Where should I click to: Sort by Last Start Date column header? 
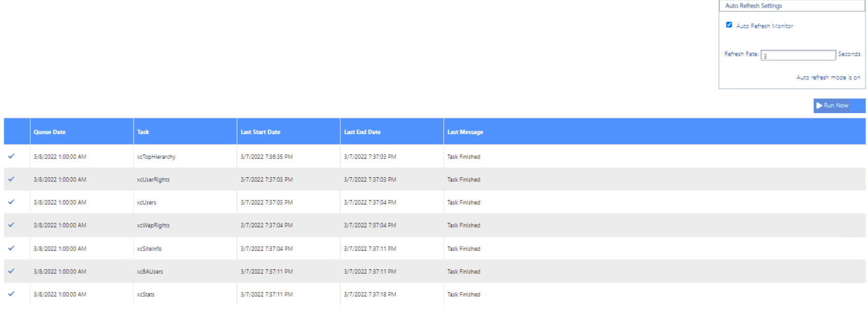260,132
